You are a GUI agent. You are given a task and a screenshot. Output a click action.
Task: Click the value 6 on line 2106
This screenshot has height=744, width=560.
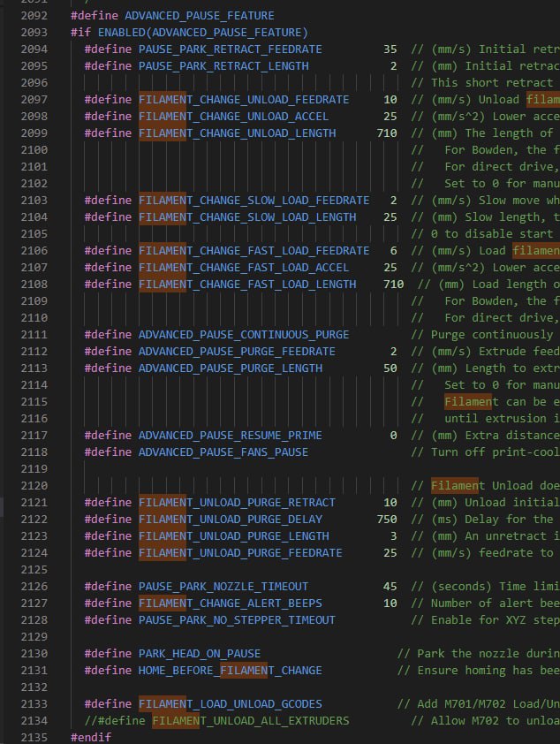(x=393, y=251)
